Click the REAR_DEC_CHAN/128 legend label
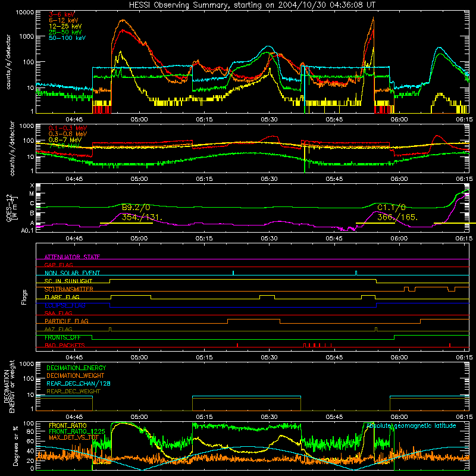 coord(79,384)
